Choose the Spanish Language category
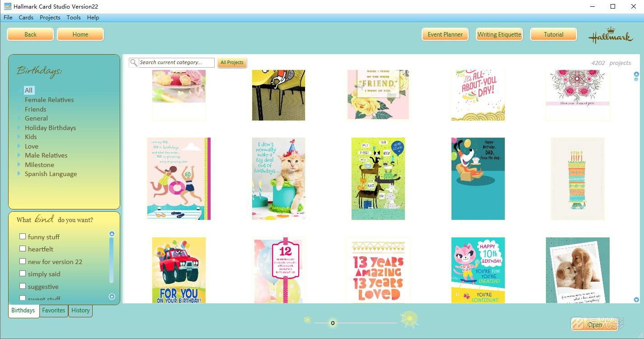The width and height of the screenshot is (644, 339). click(51, 174)
